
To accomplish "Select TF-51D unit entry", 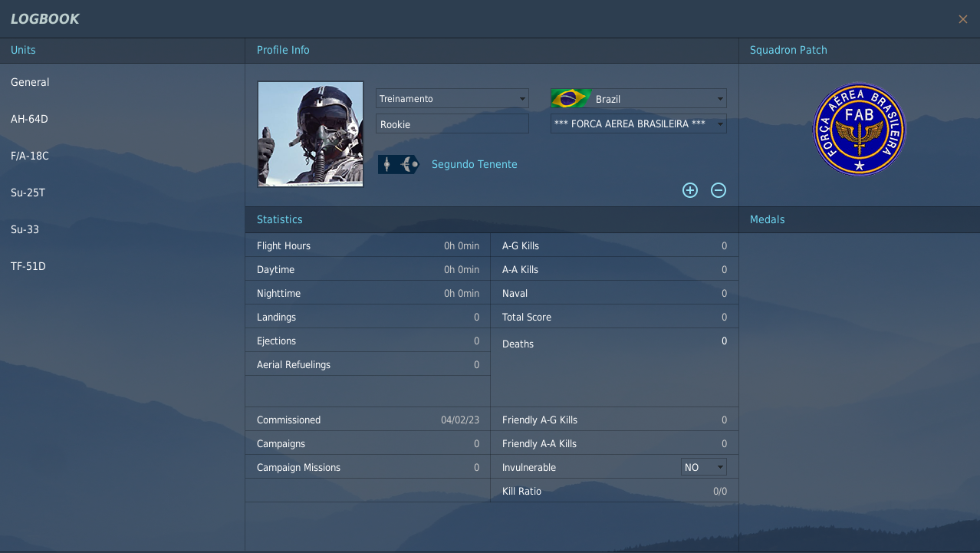I will coord(28,266).
